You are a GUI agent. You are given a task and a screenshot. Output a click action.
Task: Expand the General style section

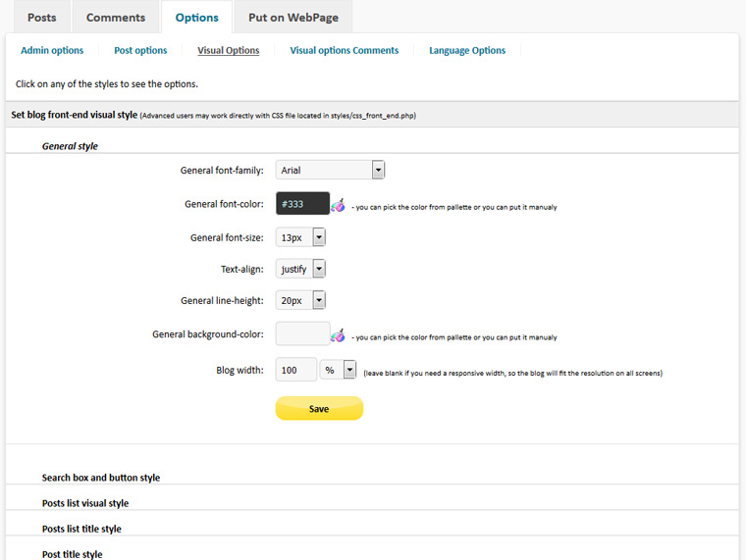click(70, 146)
